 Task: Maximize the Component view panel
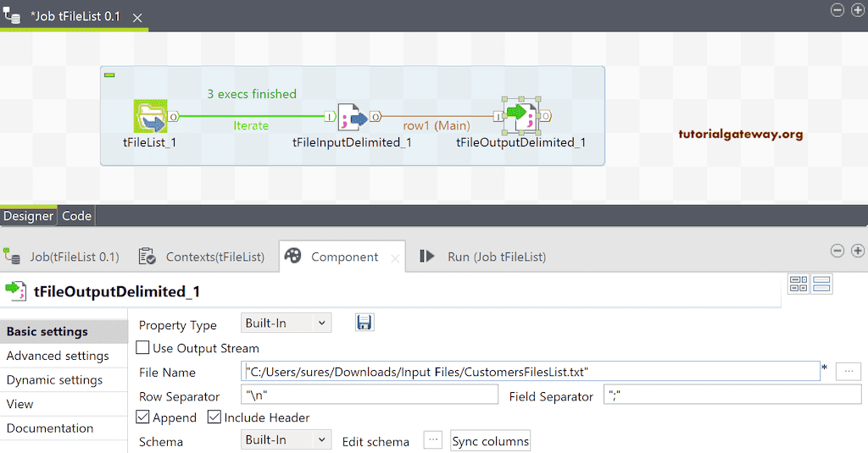tap(858, 251)
